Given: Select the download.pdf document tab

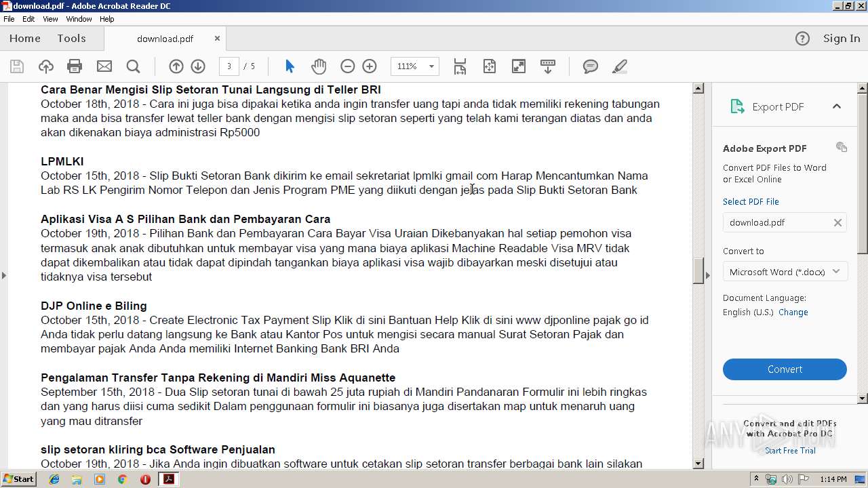Looking at the screenshot, I should coord(165,39).
